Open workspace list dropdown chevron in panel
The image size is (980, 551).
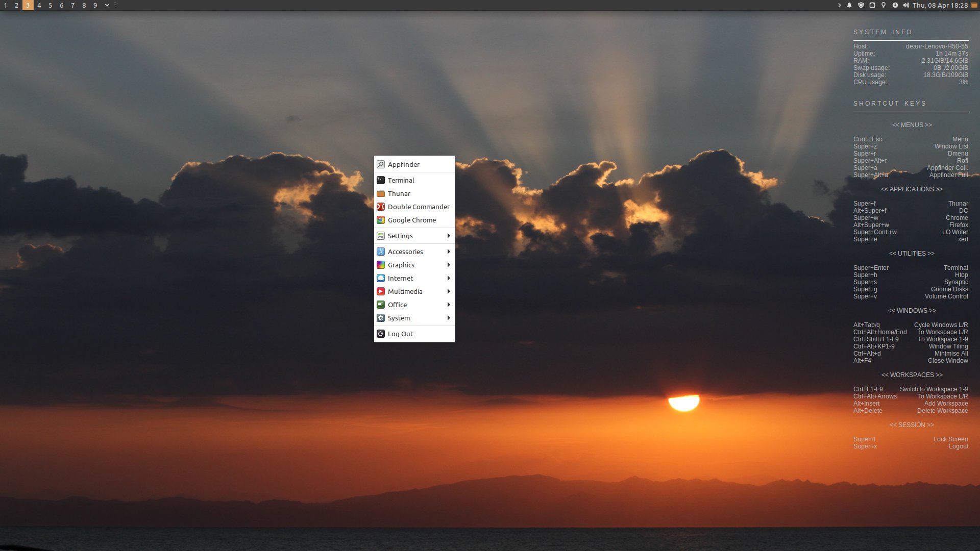[x=107, y=5]
